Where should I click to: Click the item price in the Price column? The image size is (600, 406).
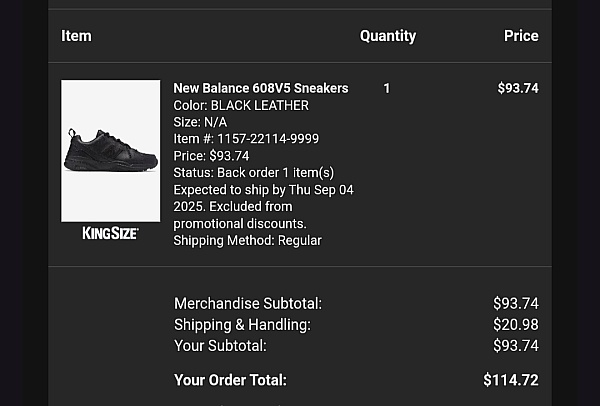[x=518, y=88]
